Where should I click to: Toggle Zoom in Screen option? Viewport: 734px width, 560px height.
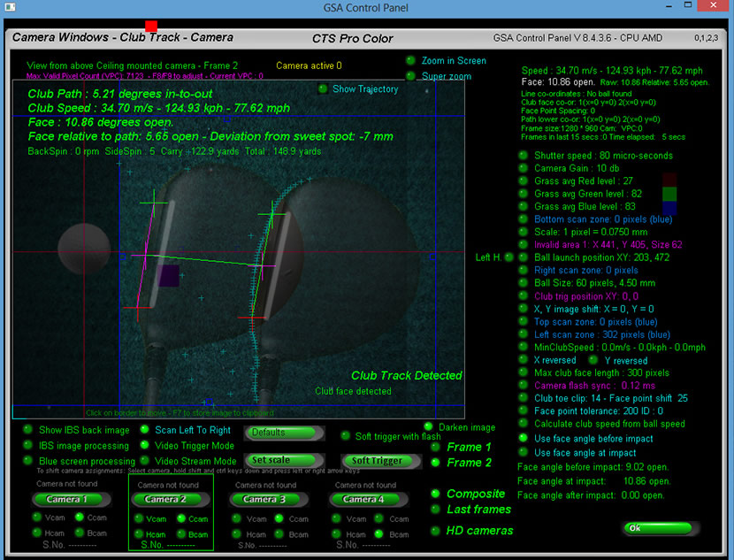coord(410,60)
